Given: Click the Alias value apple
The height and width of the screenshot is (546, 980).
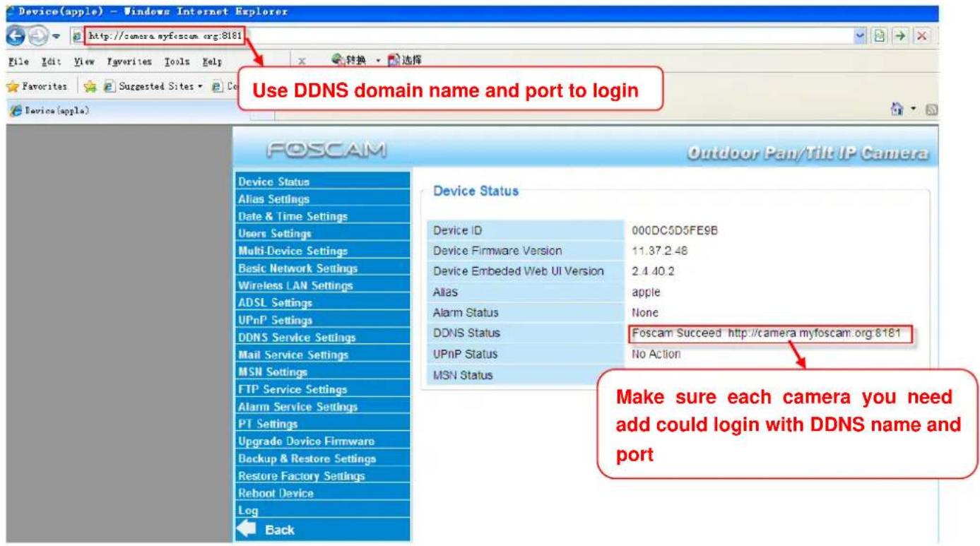Looking at the screenshot, I should pos(646,292).
